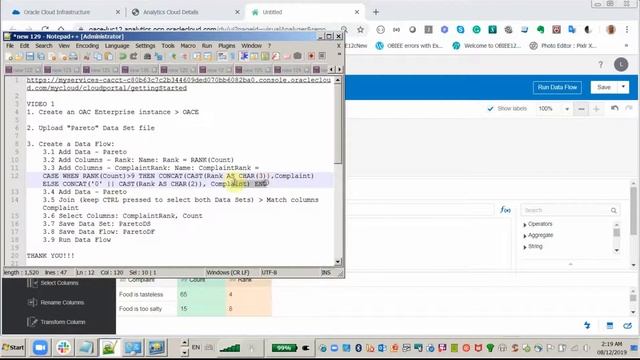Click the Count column header in preview
Screen dimensions: 640x360
click(x=201, y=280)
